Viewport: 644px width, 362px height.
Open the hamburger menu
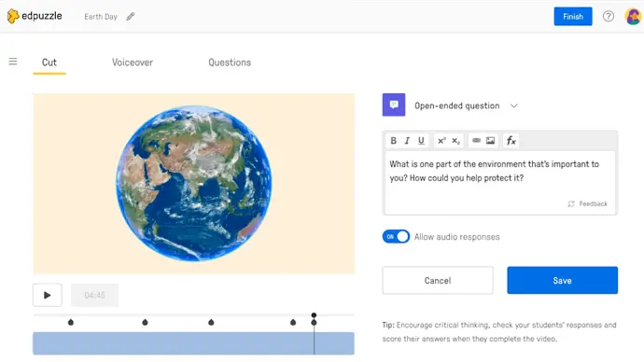tap(13, 62)
